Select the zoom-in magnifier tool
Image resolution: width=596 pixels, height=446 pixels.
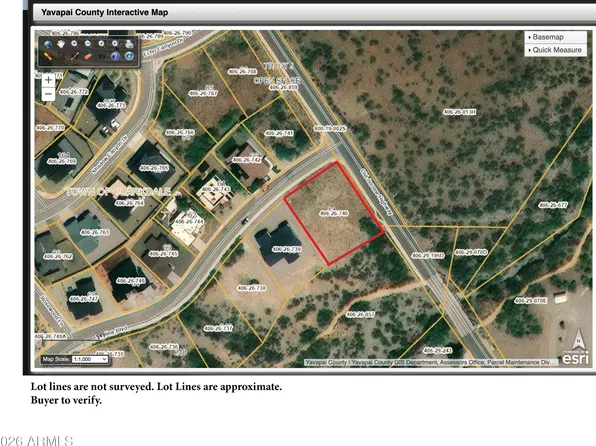click(74, 44)
